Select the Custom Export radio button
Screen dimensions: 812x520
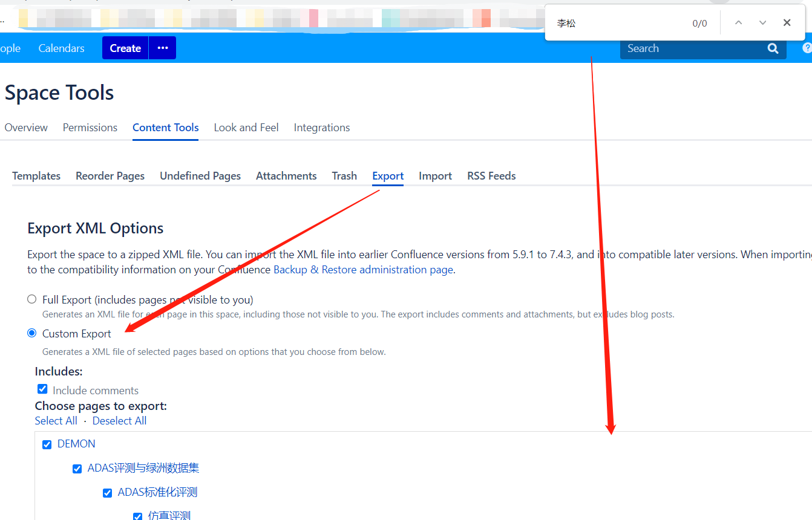point(32,333)
